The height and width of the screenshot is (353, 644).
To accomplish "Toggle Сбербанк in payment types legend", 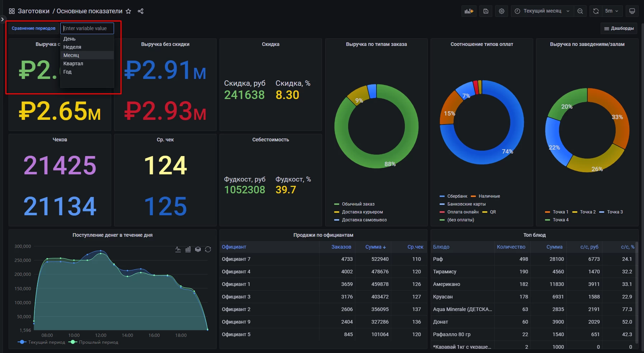I will coord(457,196).
